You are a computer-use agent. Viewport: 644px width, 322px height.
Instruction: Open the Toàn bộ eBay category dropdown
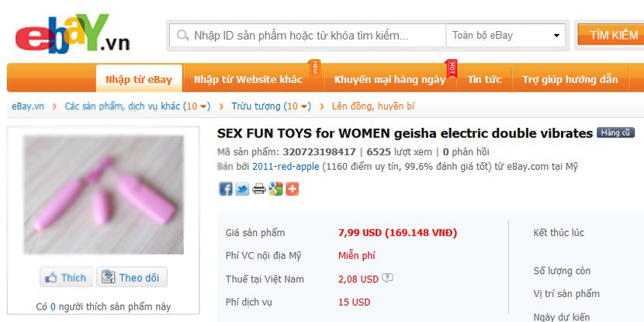point(506,36)
